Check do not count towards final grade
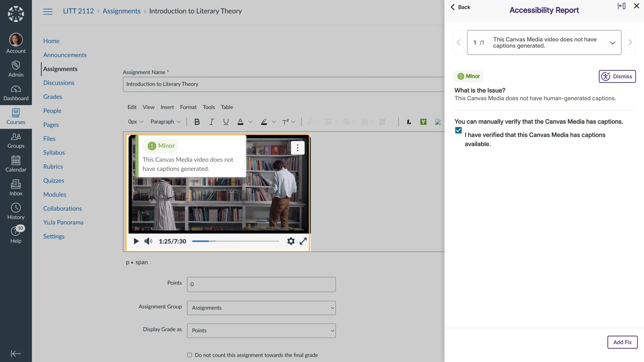644x362 pixels. [x=189, y=355]
